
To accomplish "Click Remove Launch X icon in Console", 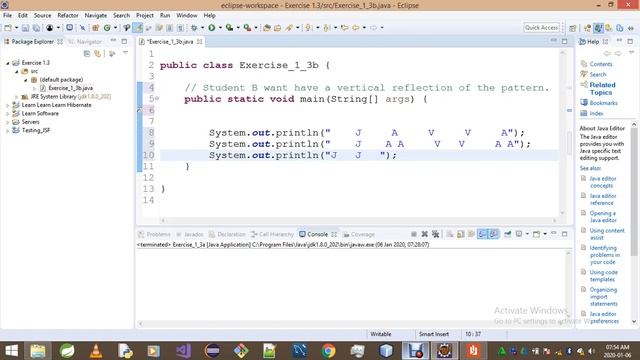I will pos(424,234).
